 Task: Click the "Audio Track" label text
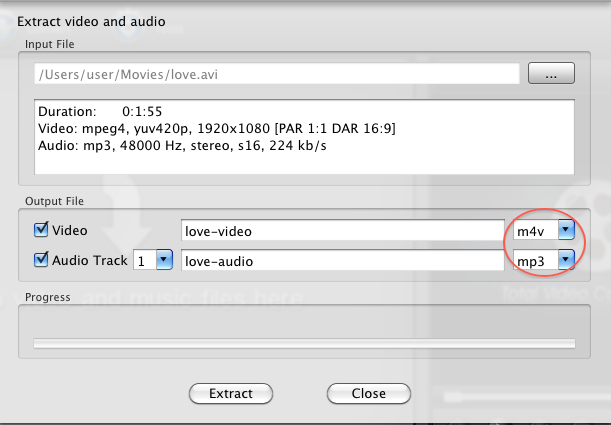pyautogui.click(x=89, y=260)
